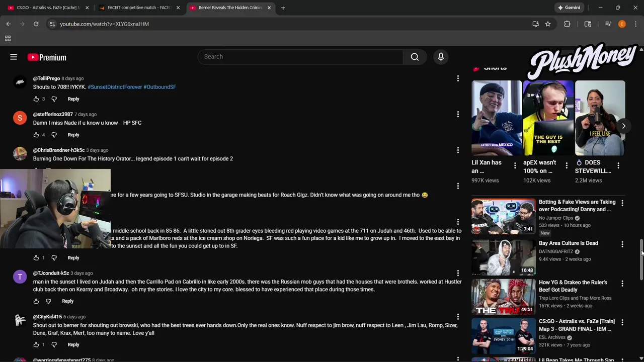Like @TJconduit-k5z's comment
Image resolution: width=644 pixels, height=362 pixels.
click(x=36, y=301)
